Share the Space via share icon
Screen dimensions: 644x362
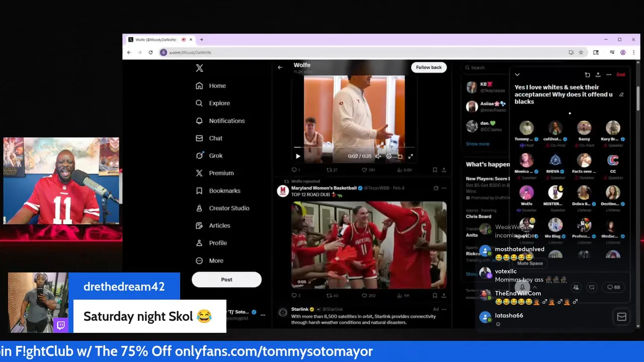(598, 75)
